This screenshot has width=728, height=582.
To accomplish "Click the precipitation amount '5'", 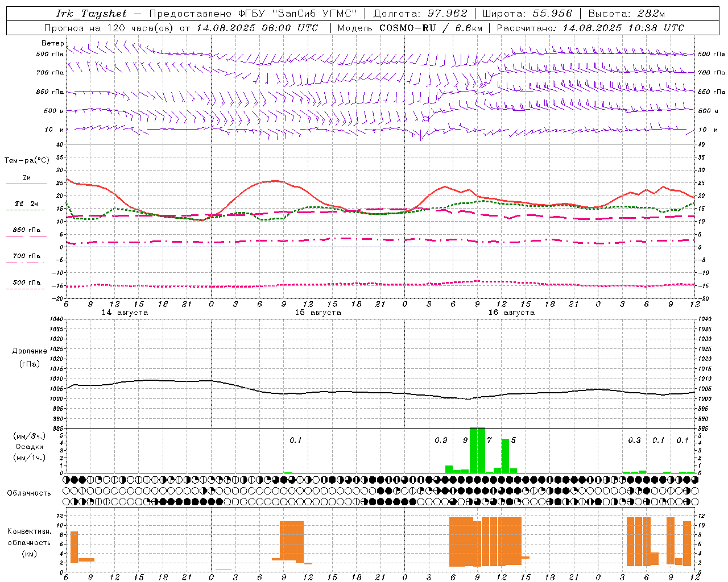I will coord(514,440).
